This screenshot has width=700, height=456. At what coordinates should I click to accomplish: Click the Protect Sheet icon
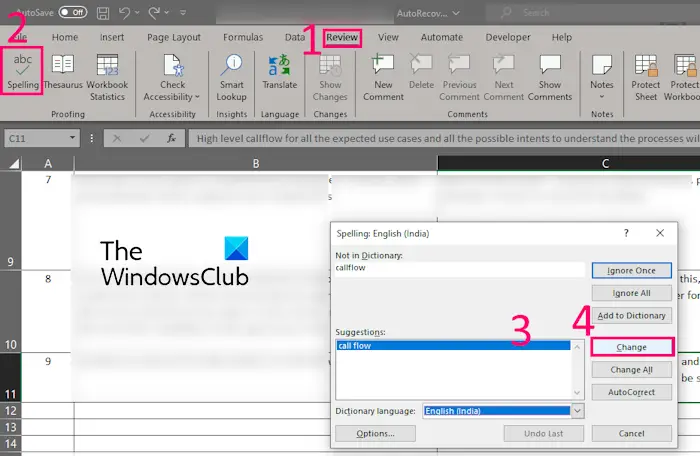[x=646, y=78]
